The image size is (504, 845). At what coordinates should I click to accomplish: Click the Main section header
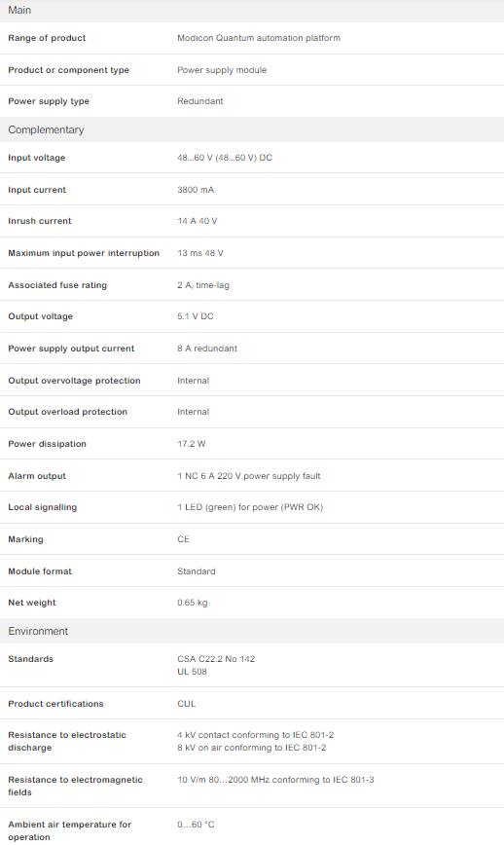[252, 11]
